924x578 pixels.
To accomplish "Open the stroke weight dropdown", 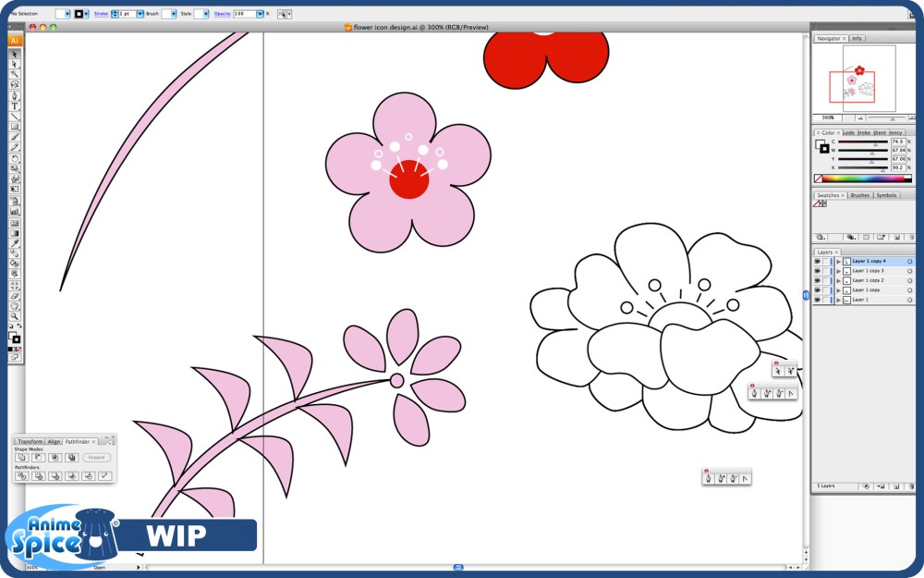I will pos(139,13).
